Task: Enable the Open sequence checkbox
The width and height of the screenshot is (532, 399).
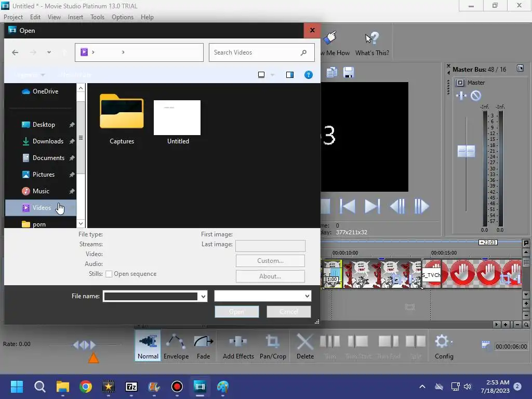Action: (109, 274)
